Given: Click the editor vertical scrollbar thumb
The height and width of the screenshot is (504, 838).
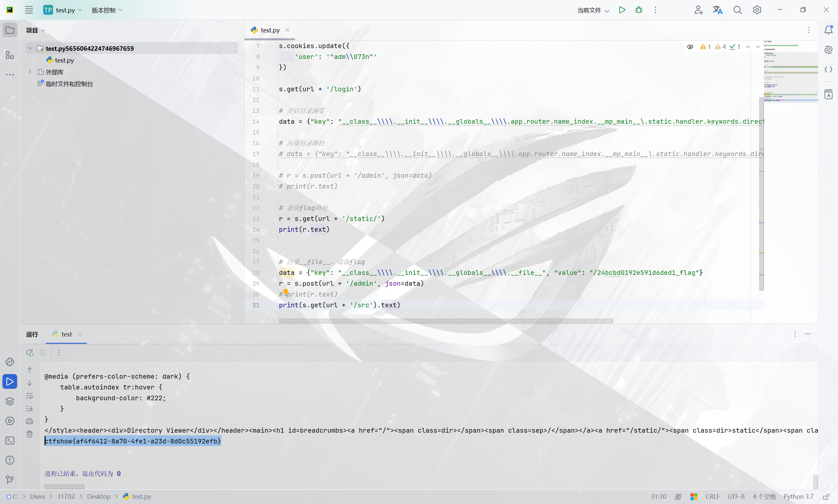Looking at the screenshot, I should pos(761,194).
